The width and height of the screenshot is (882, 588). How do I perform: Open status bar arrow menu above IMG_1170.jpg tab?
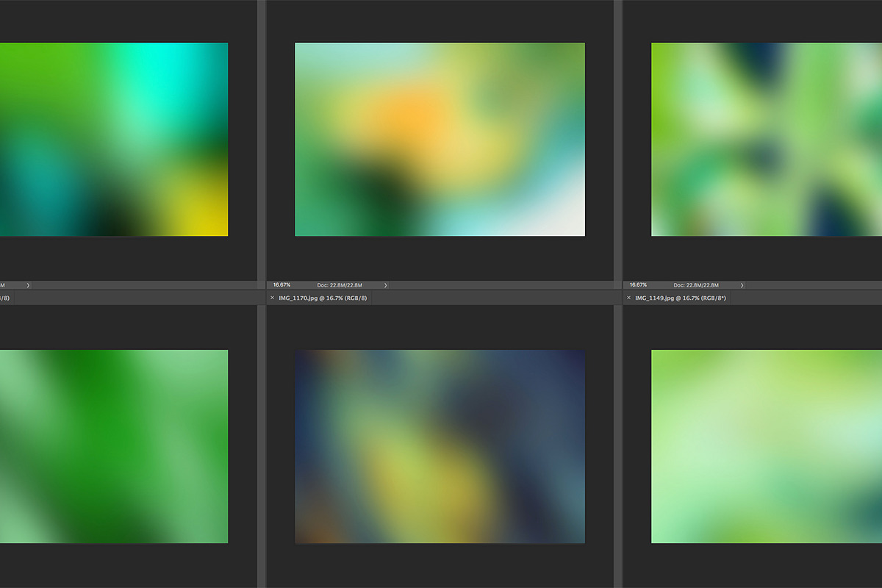(x=385, y=285)
